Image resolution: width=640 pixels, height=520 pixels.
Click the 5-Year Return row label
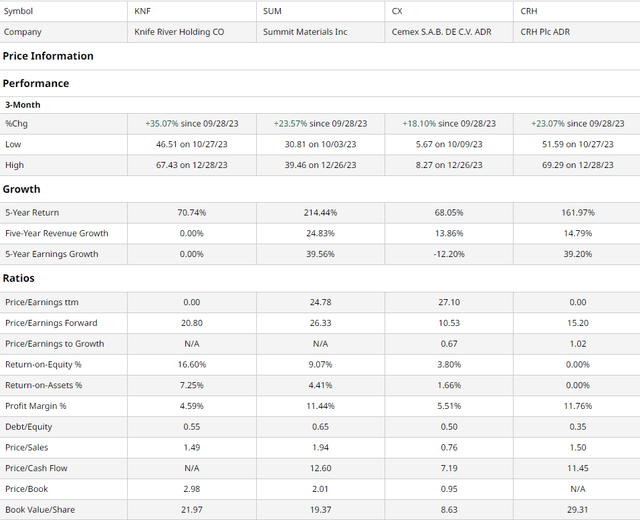[32, 213]
